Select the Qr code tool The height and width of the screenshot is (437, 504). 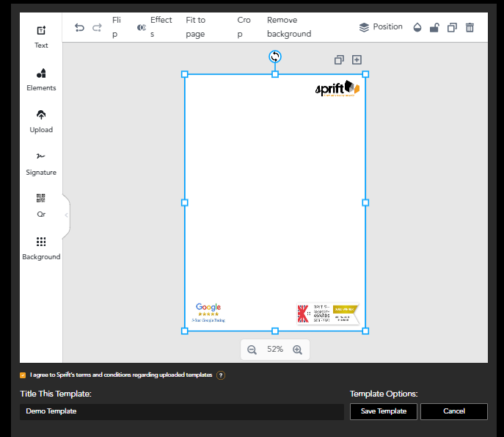point(41,205)
